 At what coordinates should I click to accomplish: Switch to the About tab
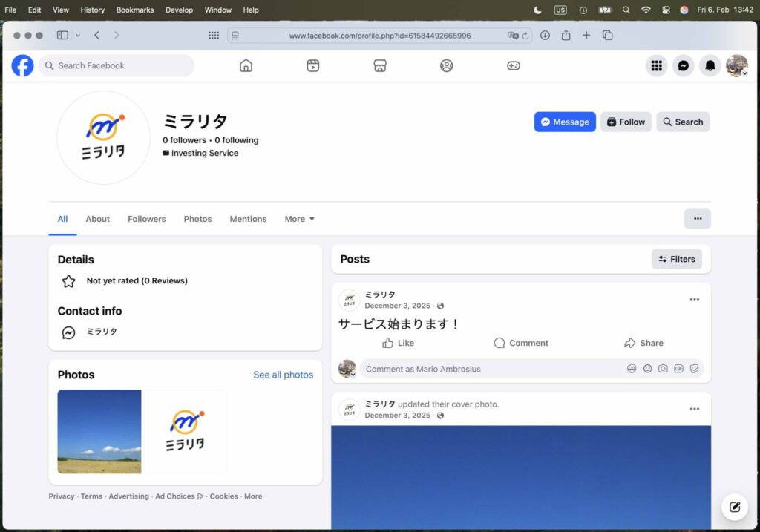tap(97, 219)
